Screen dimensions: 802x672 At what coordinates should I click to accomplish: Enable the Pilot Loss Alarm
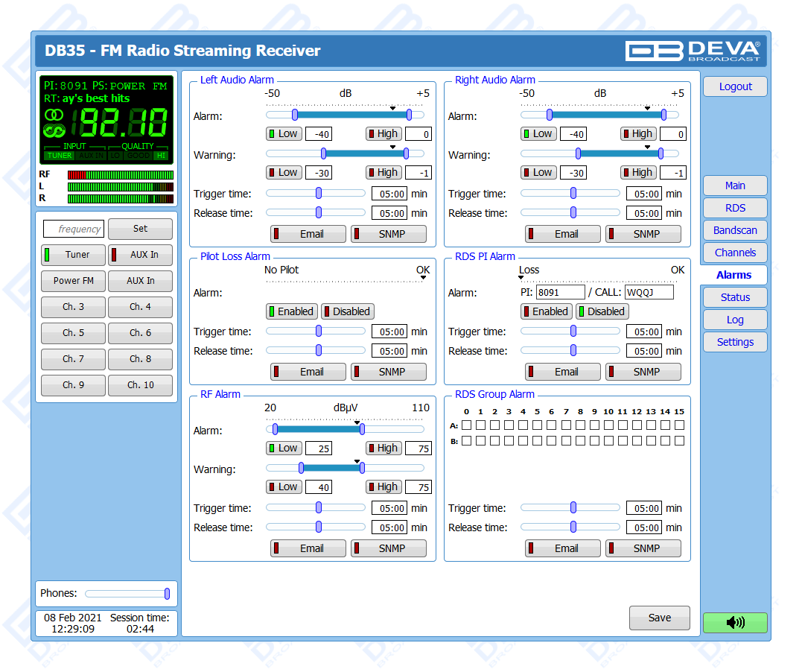click(x=290, y=311)
